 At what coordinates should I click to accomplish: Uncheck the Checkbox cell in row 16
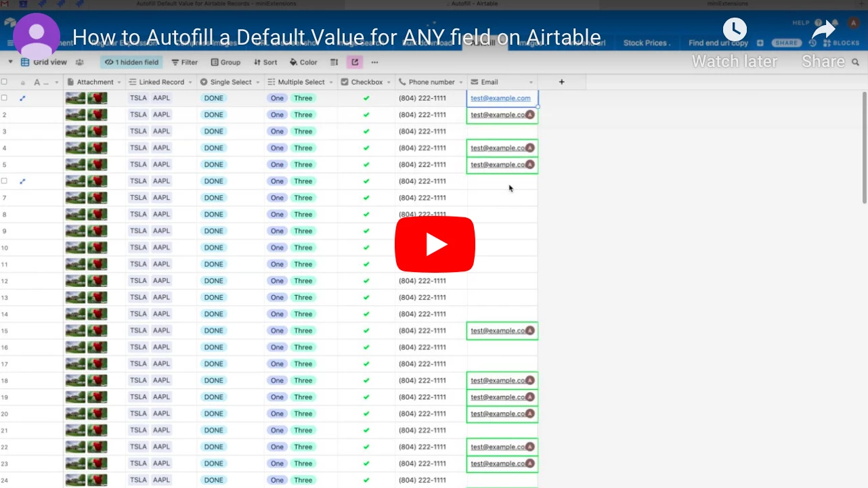pos(366,347)
